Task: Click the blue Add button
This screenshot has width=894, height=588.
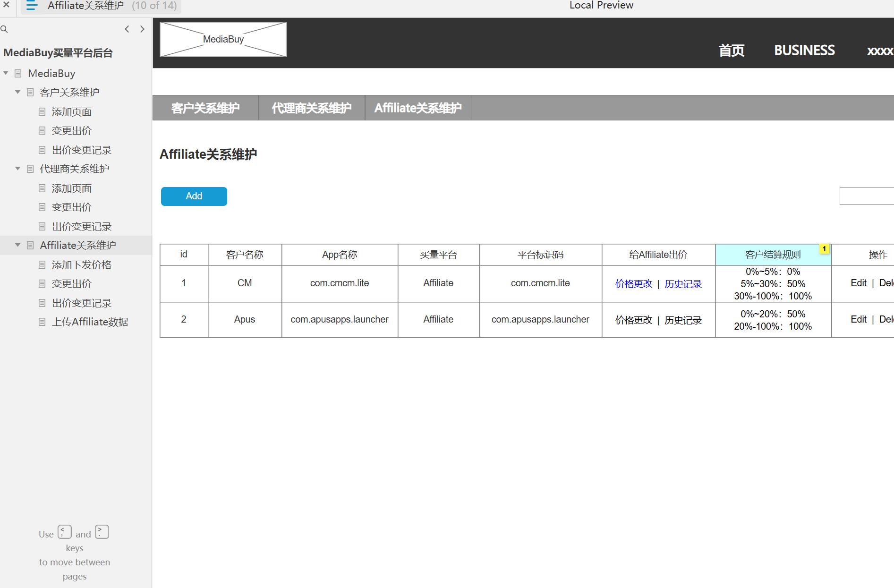Action: [x=194, y=196]
